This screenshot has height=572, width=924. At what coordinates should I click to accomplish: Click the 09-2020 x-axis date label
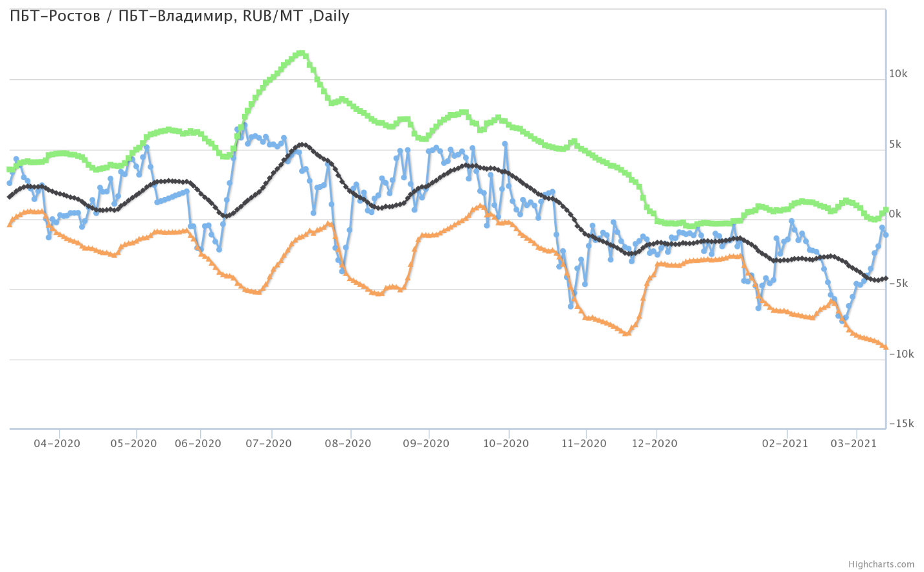click(x=426, y=444)
